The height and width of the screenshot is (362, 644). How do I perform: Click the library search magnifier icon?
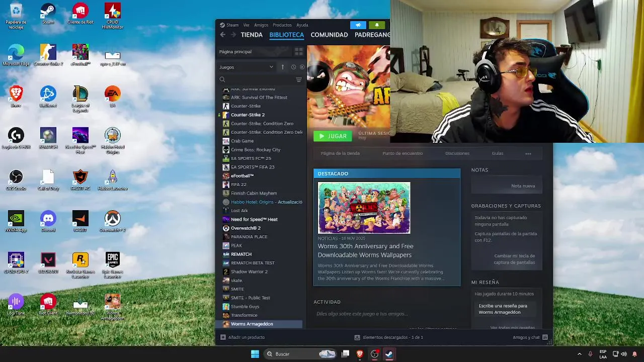point(222,79)
